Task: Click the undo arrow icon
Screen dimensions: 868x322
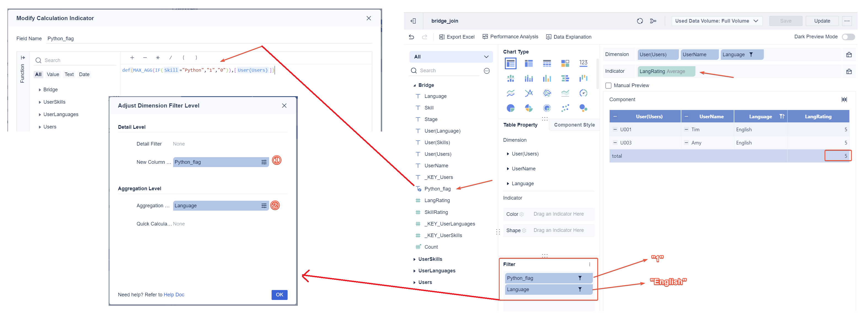Action: point(411,37)
